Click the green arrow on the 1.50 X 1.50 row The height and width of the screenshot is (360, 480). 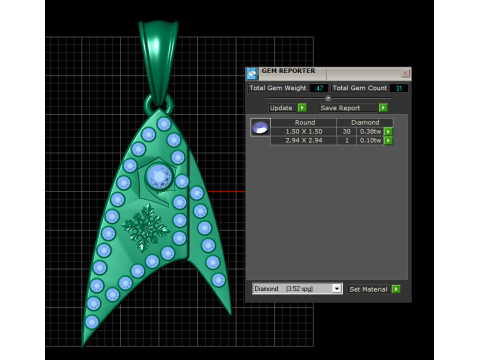[x=388, y=132]
